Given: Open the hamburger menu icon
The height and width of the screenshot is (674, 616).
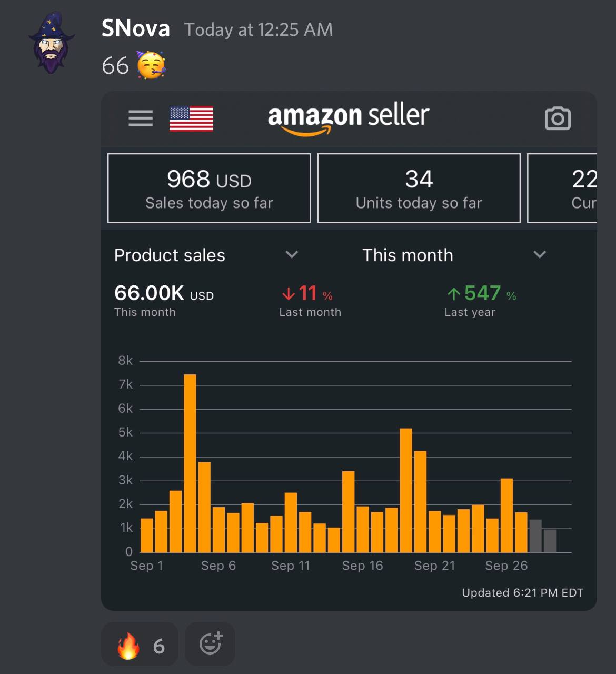Looking at the screenshot, I should click(141, 118).
